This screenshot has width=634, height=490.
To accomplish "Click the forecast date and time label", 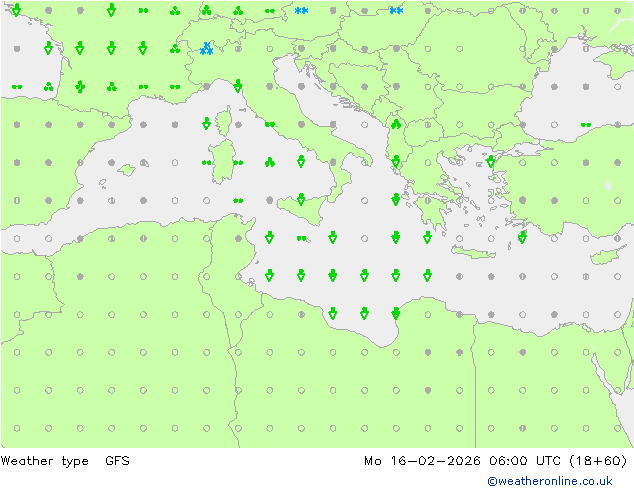I will pos(495,461).
